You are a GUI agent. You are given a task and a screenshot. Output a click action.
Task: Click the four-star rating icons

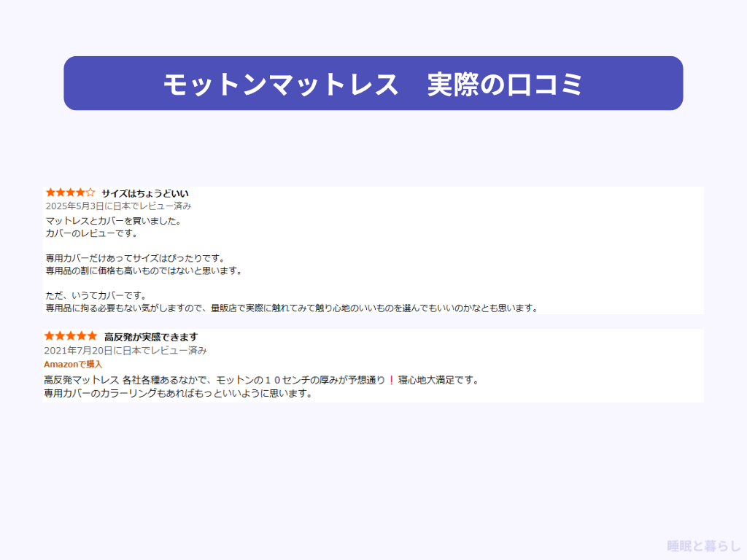pyautogui.click(x=71, y=192)
